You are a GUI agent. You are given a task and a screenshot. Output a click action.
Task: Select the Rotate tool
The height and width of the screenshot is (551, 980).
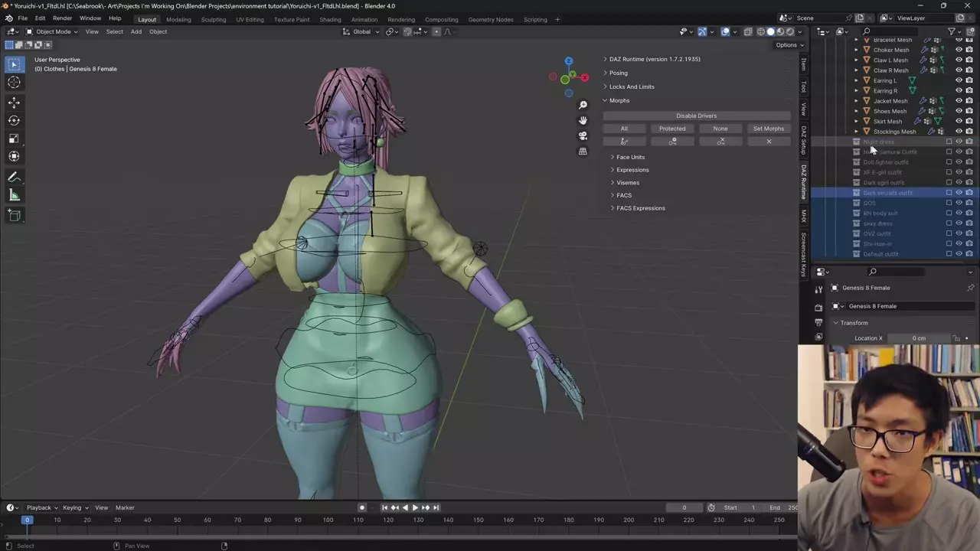[14, 120]
